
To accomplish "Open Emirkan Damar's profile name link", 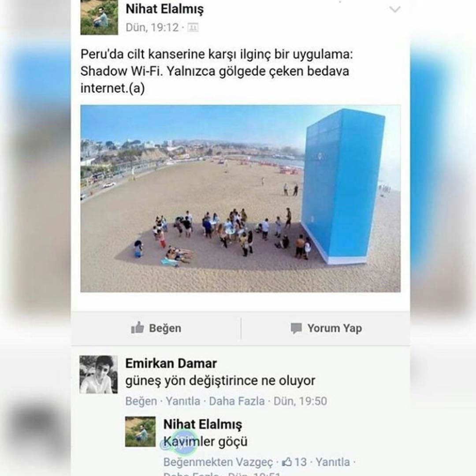I will click(x=171, y=363).
